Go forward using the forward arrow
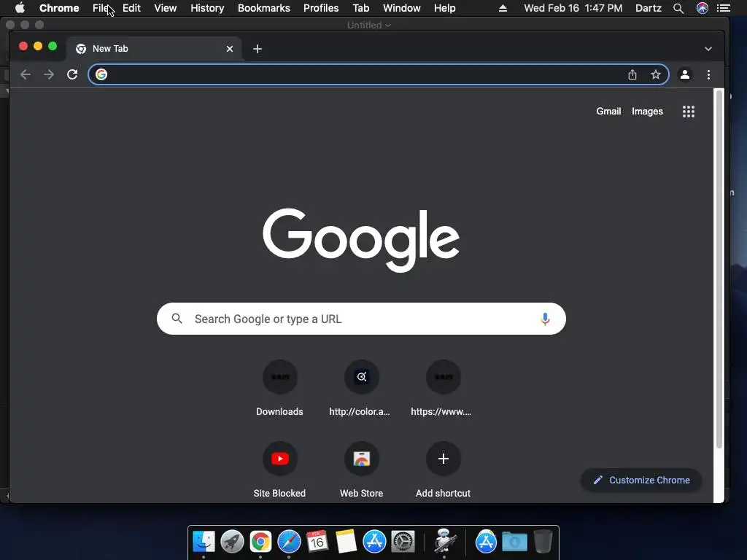Viewport: 747px width, 560px height. 49,75
